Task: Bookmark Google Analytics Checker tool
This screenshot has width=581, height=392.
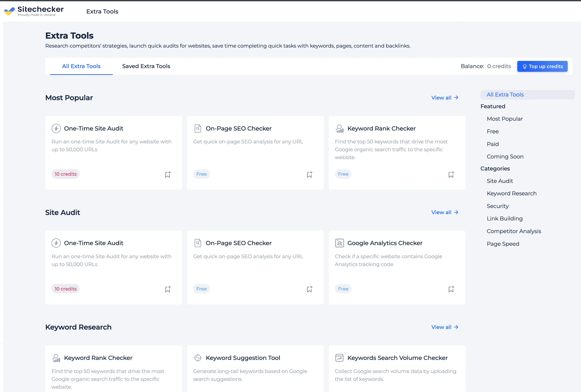Action: (451, 289)
